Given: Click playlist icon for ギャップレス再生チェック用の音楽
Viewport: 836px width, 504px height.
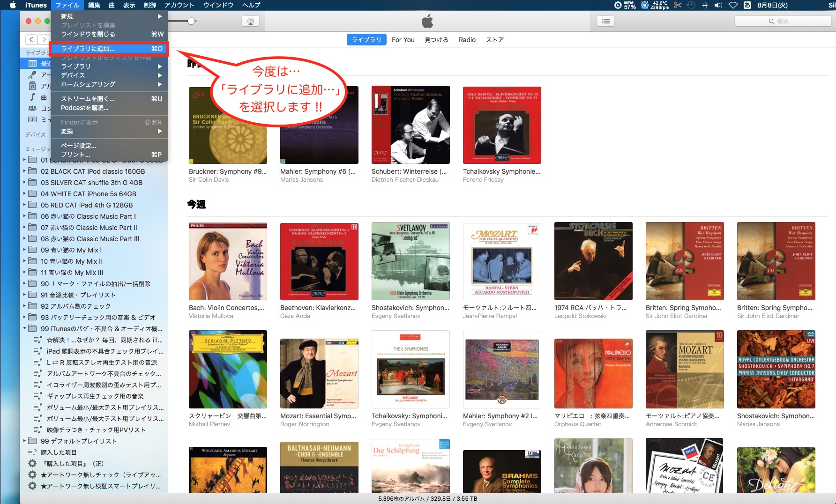Looking at the screenshot, I should 38,396.
